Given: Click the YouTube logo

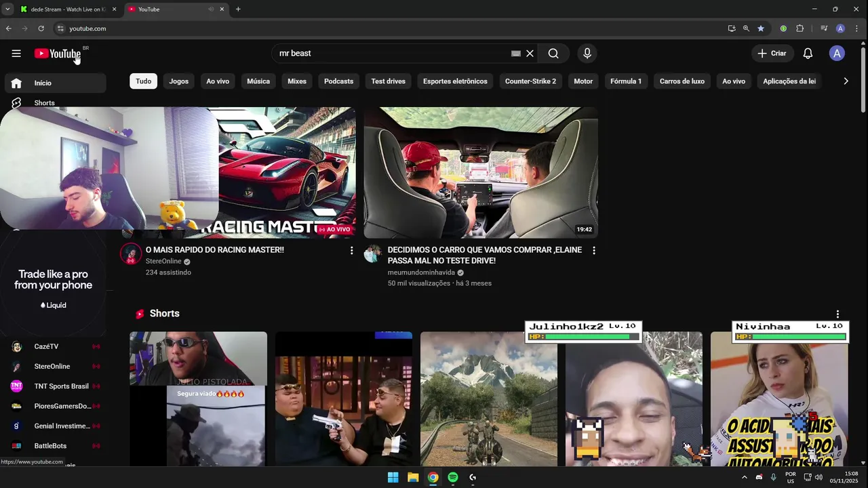Looking at the screenshot, I should click(x=58, y=54).
